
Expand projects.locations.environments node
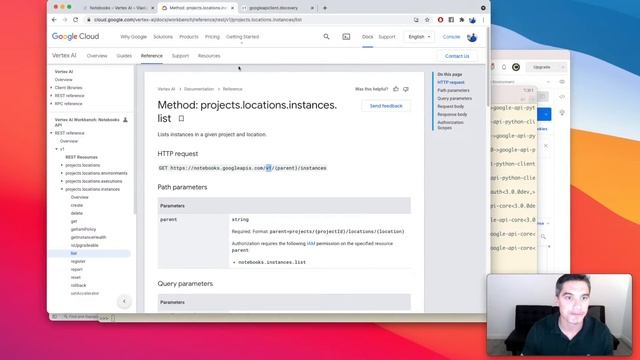pyautogui.click(x=62, y=173)
